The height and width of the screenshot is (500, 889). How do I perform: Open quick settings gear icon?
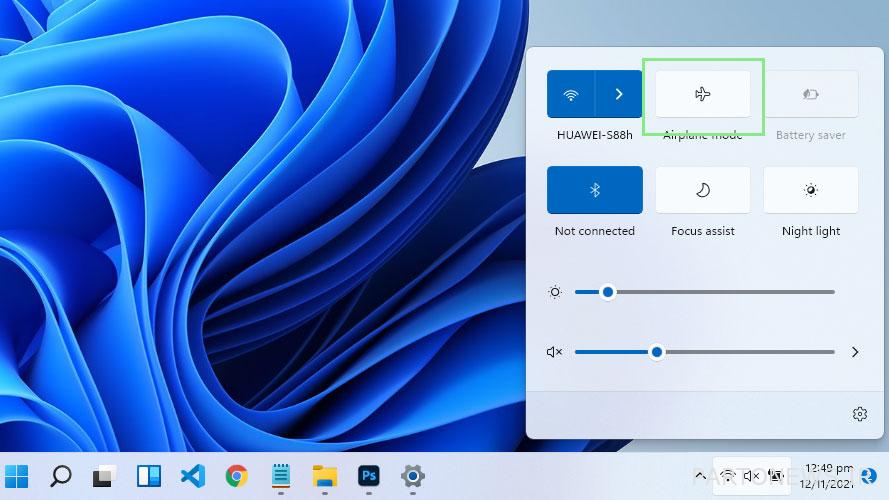click(x=859, y=414)
